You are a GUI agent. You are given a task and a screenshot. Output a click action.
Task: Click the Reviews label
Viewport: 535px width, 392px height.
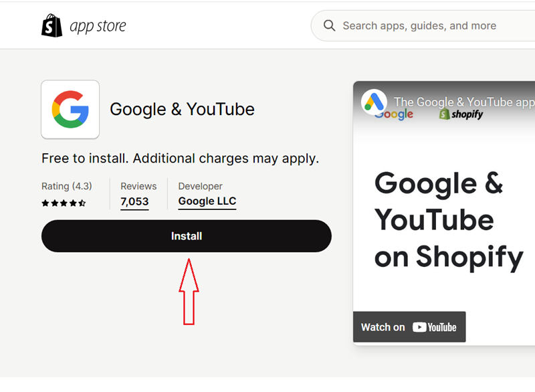(x=138, y=186)
